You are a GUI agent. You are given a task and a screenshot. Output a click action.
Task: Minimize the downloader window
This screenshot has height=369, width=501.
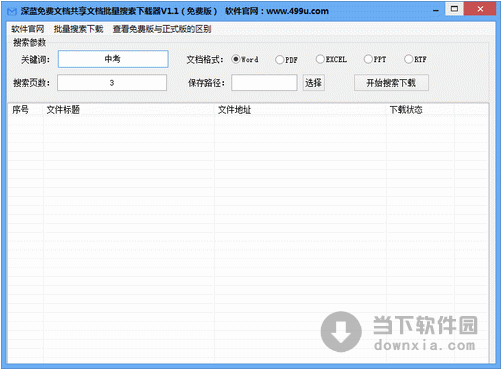[x=436, y=10]
